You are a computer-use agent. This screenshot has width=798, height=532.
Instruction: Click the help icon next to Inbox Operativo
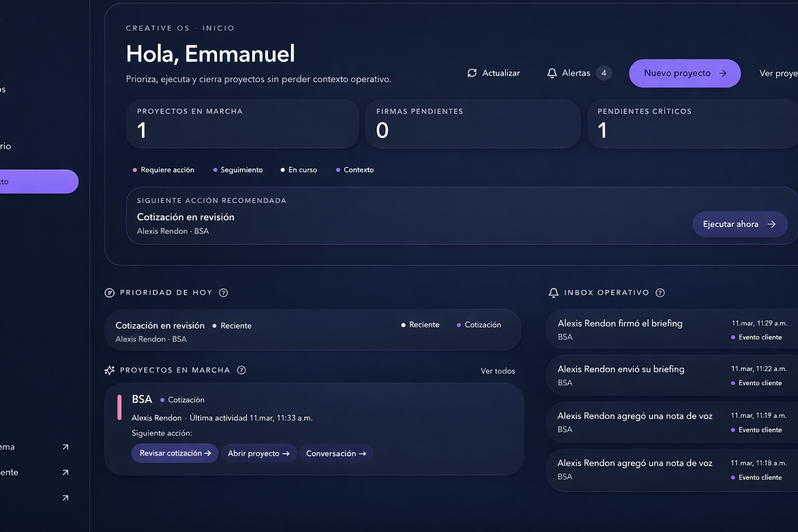click(x=660, y=292)
